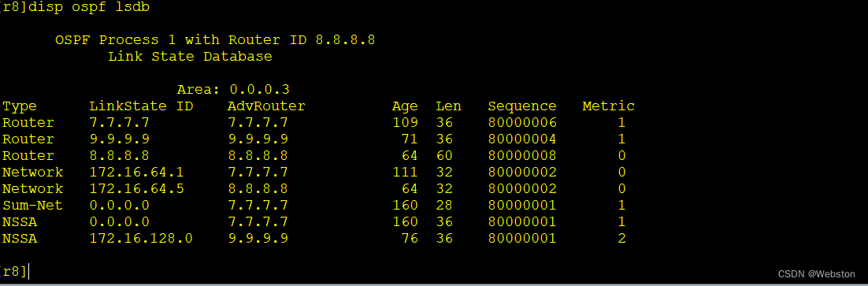Click the 'LinkState ID' column header

tap(141, 106)
